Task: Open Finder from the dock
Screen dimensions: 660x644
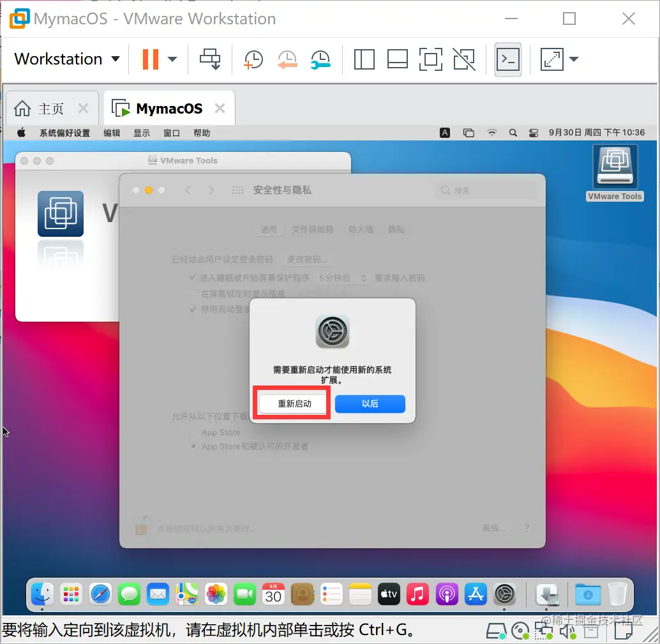Action: (42, 594)
